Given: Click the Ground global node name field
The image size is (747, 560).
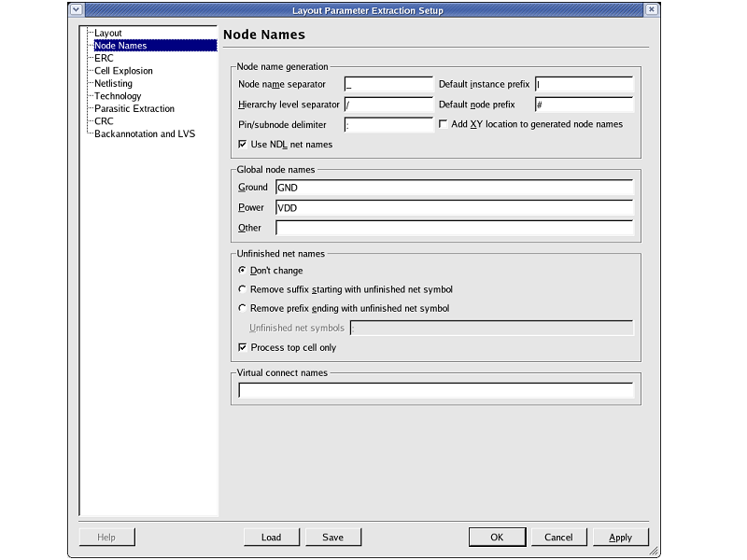Looking at the screenshot, I should coord(454,188).
